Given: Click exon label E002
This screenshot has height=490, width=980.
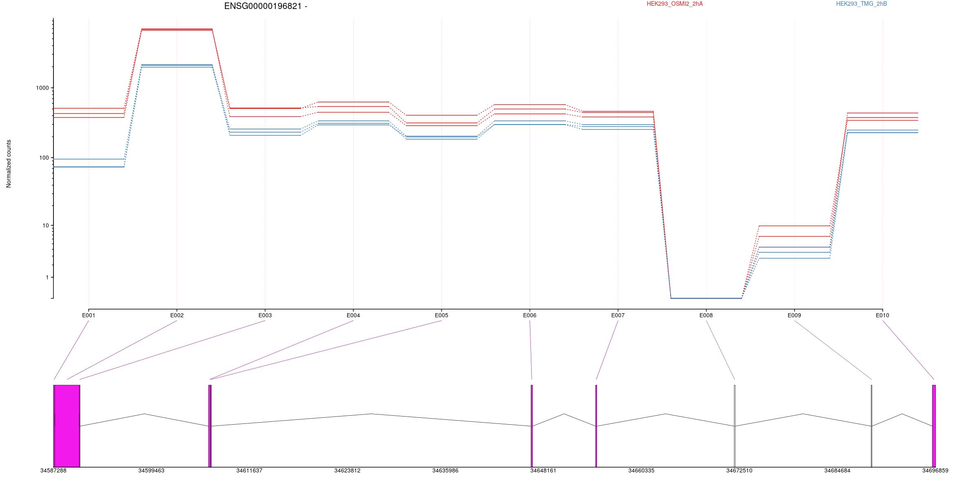Looking at the screenshot, I should tap(177, 315).
